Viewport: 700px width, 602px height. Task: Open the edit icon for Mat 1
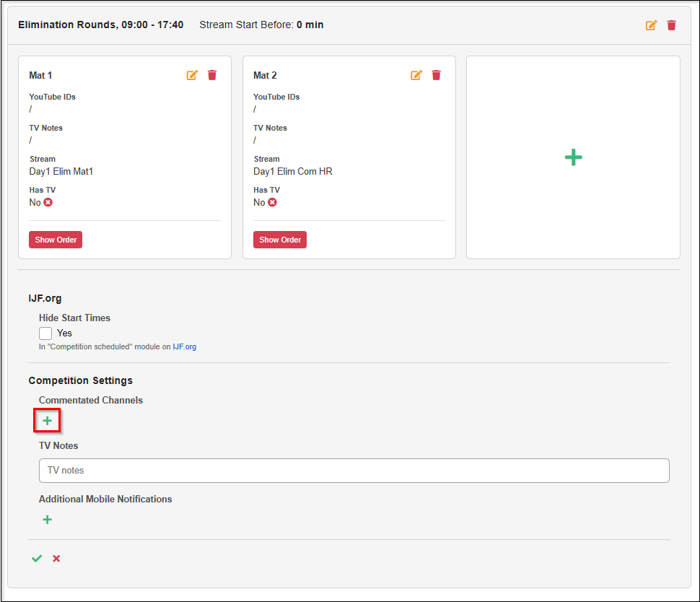pos(192,75)
